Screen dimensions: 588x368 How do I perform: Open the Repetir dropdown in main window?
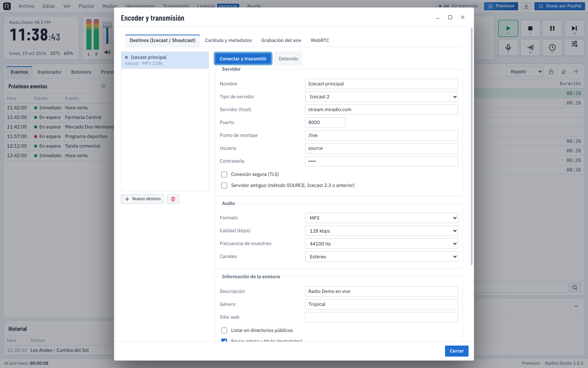pyautogui.click(x=525, y=72)
